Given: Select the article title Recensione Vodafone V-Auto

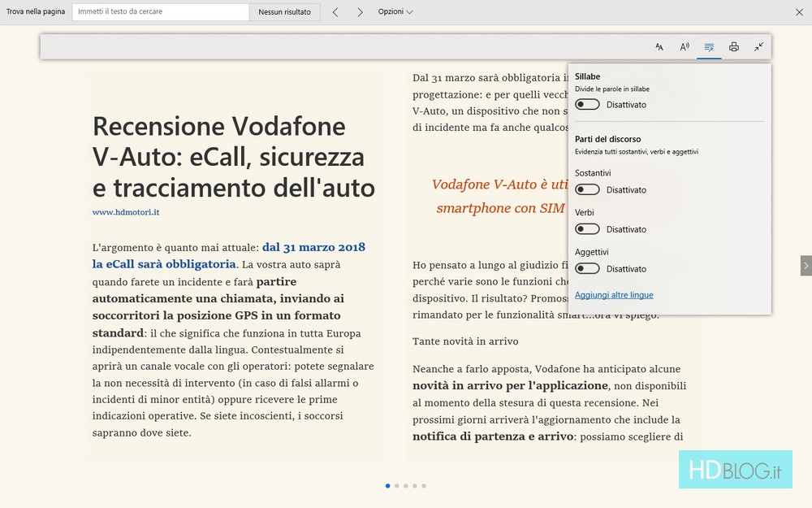Looking at the screenshot, I should (x=234, y=157).
